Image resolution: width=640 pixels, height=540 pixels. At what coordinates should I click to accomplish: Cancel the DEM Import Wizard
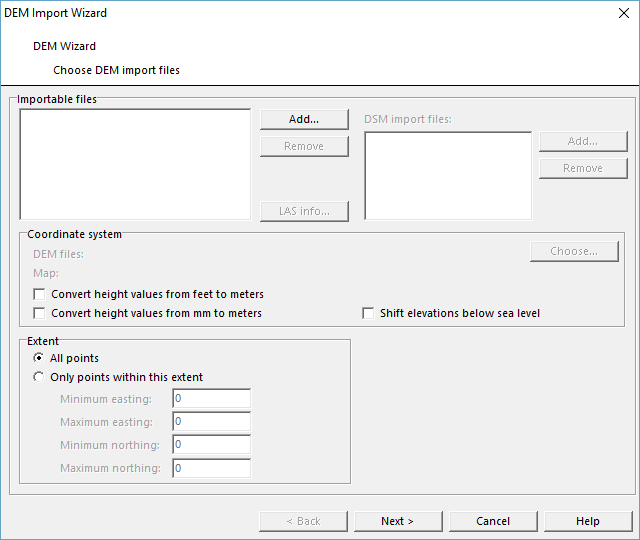click(493, 521)
